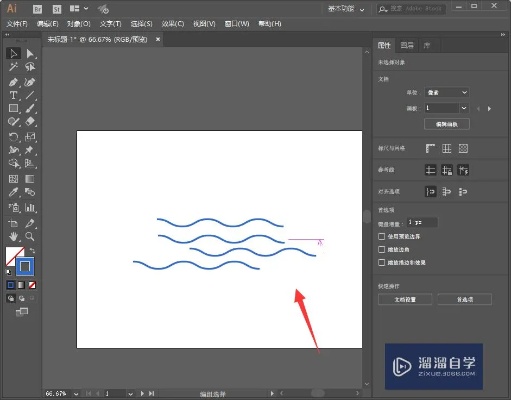Swap fill and stroke colors
The height and width of the screenshot is (400, 511).
pos(32,250)
